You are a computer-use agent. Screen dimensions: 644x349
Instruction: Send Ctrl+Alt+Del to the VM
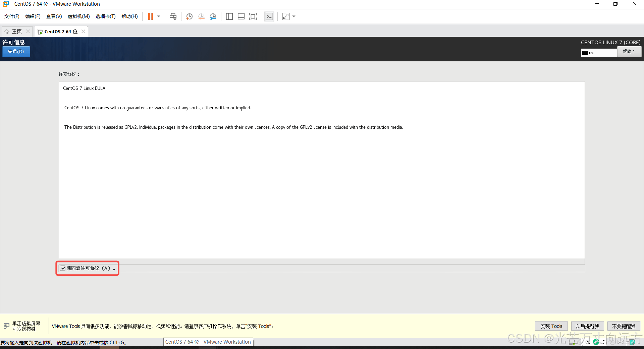[x=173, y=16]
